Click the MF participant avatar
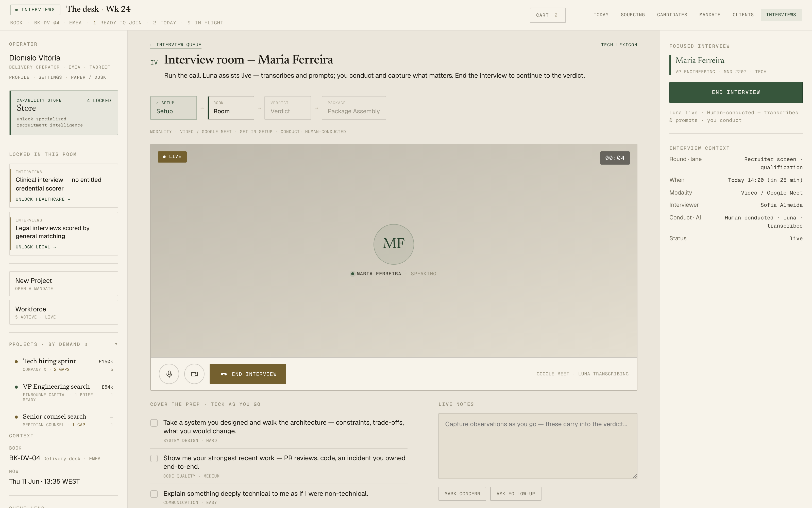 [394, 244]
